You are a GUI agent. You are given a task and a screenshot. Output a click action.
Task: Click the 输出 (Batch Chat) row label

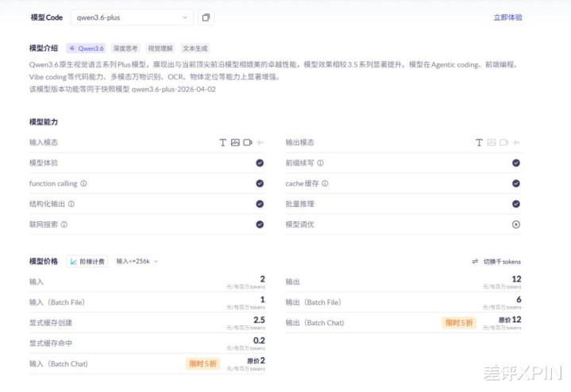[315, 322]
